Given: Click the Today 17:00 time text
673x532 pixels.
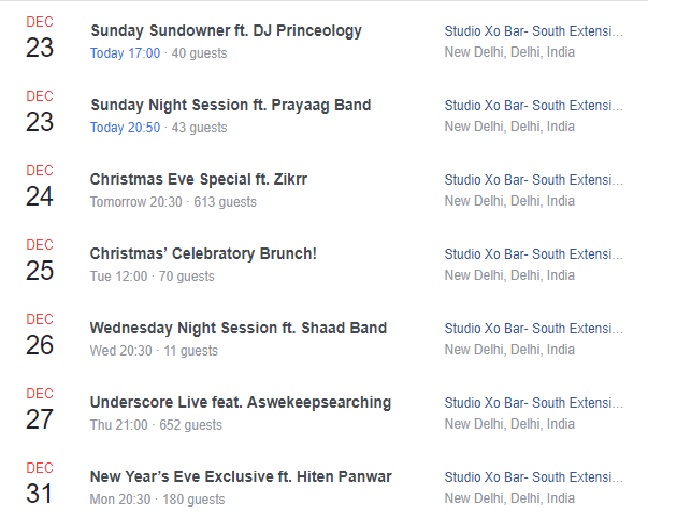Looking at the screenshot, I should [x=125, y=54].
